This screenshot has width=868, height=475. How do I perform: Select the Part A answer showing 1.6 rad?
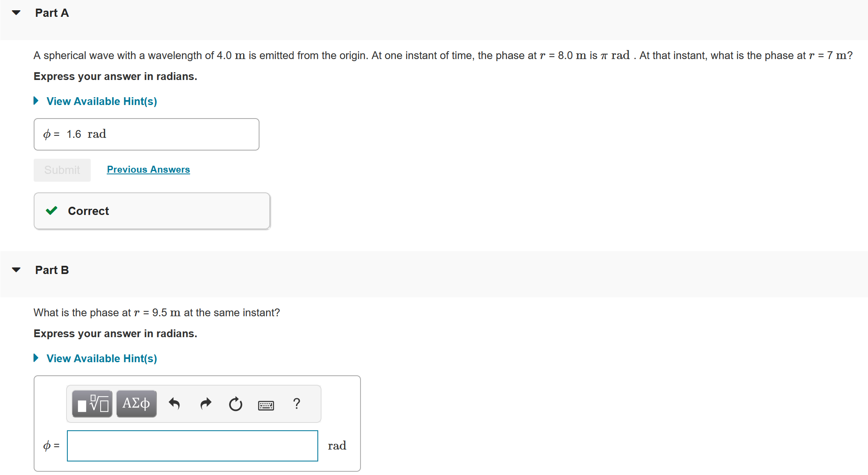click(146, 134)
